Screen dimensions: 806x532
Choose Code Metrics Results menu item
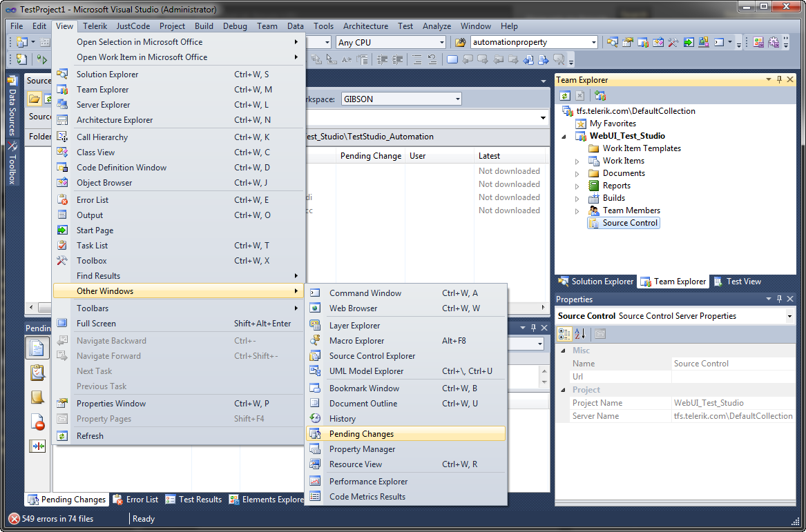click(x=406, y=497)
